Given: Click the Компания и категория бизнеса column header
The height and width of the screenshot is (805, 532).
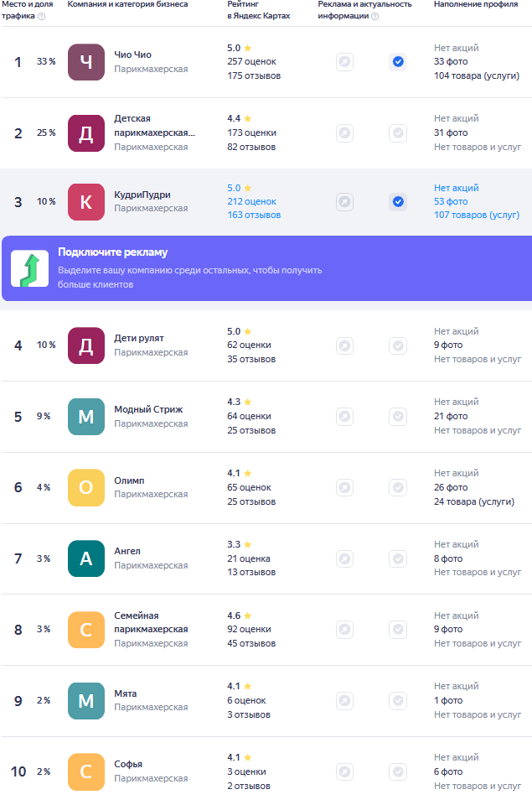Looking at the screenshot, I should tap(127, 4).
